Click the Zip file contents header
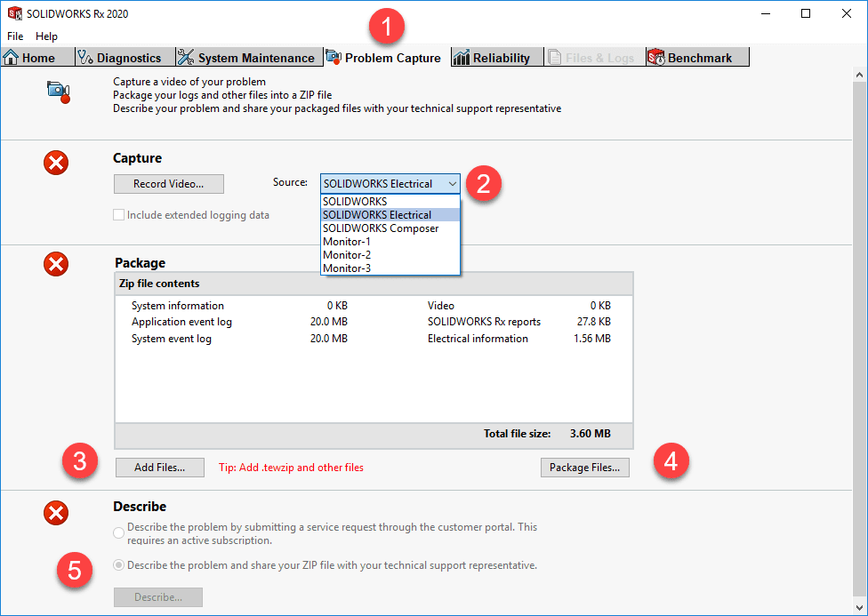Viewport: 868px width, 616px height. [374, 284]
